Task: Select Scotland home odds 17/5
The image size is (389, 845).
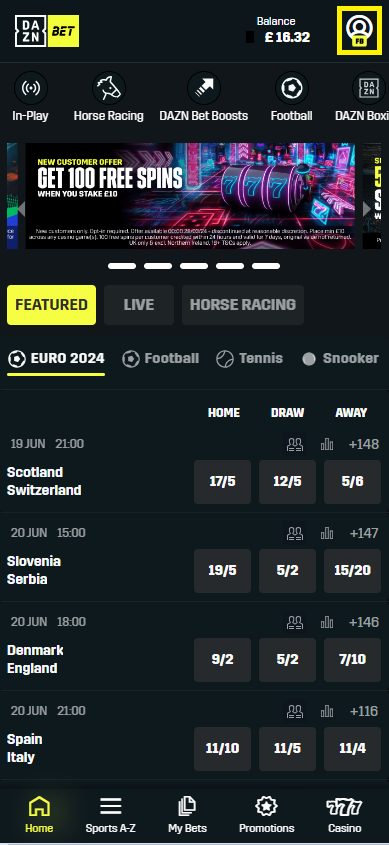Action: pyautogui.click(x=223, y=482)
